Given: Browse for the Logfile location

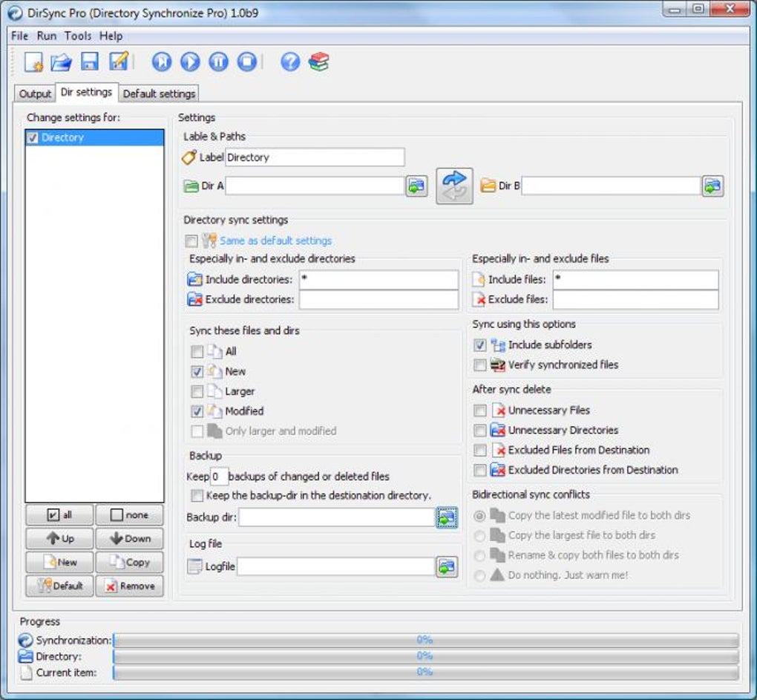Looking at the screenshot, I should coord(447,567).
